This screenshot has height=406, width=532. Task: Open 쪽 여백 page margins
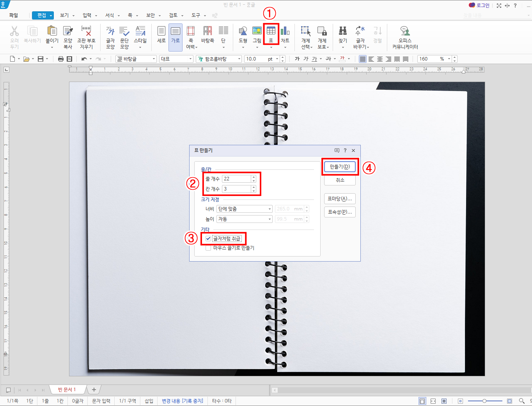click(x=191, y=31)
